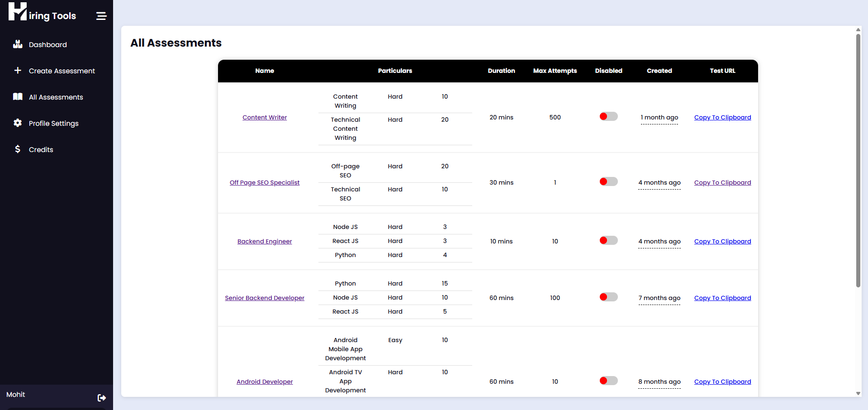Screen dimensions: 868x410
Task: Click the Name column header
Action: (x=265, y=71)
